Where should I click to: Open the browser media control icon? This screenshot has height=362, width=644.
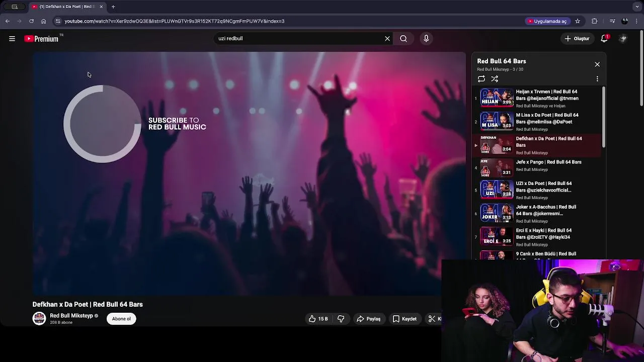pos(612,21)
